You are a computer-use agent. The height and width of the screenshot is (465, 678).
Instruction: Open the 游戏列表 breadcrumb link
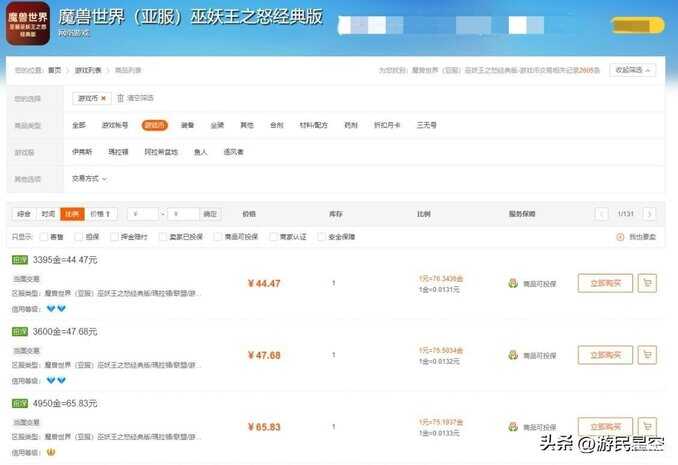click(88, 70)
